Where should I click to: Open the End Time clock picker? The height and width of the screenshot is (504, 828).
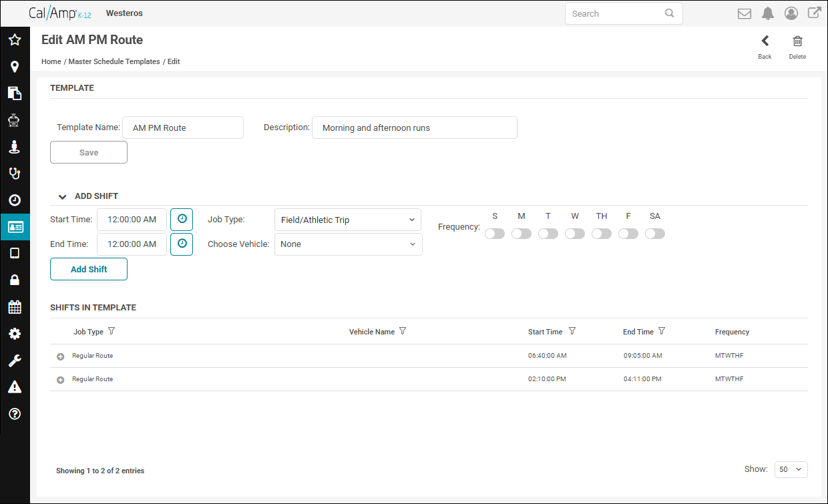182,244
